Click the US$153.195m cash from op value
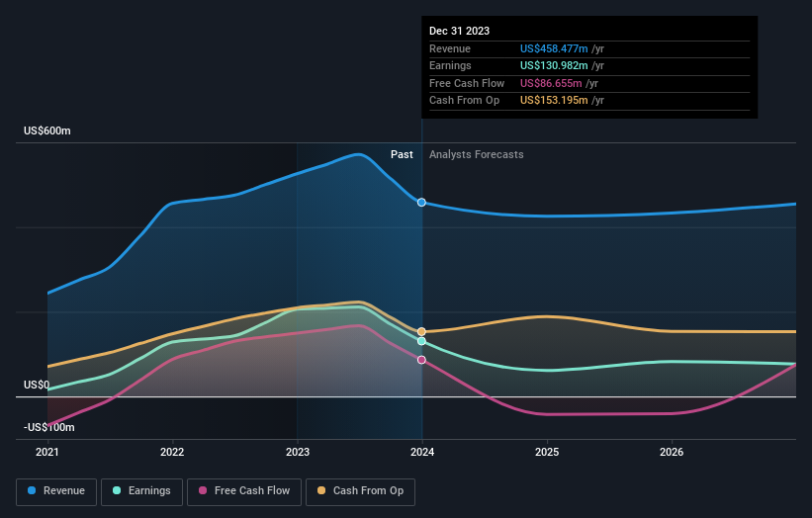The width and height of the screenshot is (812, 518). pos(554,101)
